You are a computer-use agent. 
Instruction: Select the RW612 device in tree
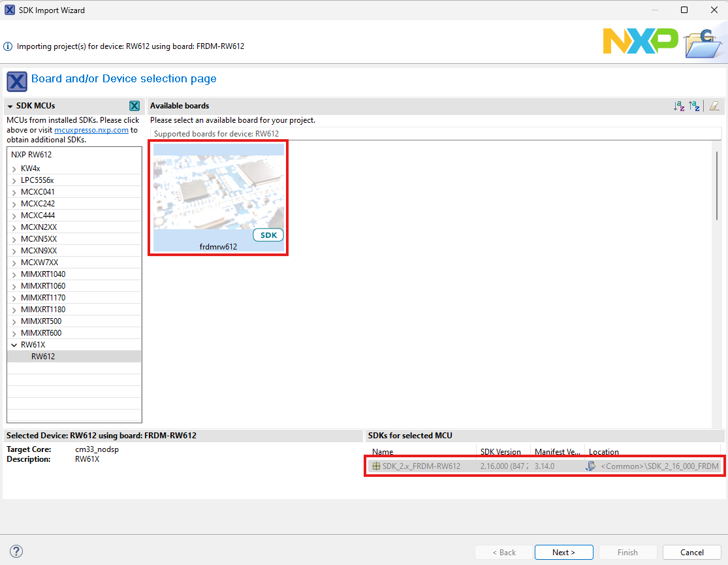(x=43, y=357)
